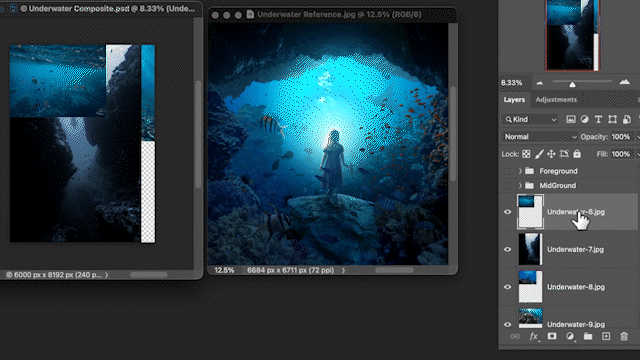Click the Underwater-8.jpg layer thumbnail
Viewport: 640px width, 360px height.
(530, 287)
